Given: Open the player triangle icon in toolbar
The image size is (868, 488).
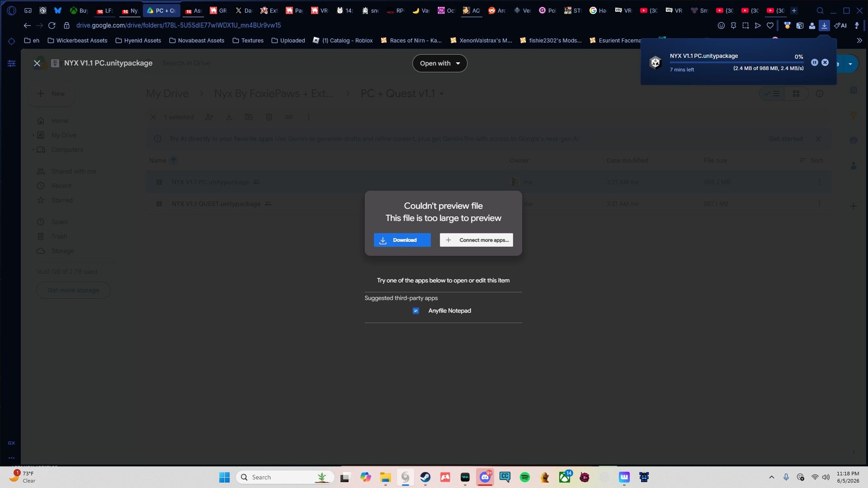Looking at the screenshot, I should tap(758, 26).
